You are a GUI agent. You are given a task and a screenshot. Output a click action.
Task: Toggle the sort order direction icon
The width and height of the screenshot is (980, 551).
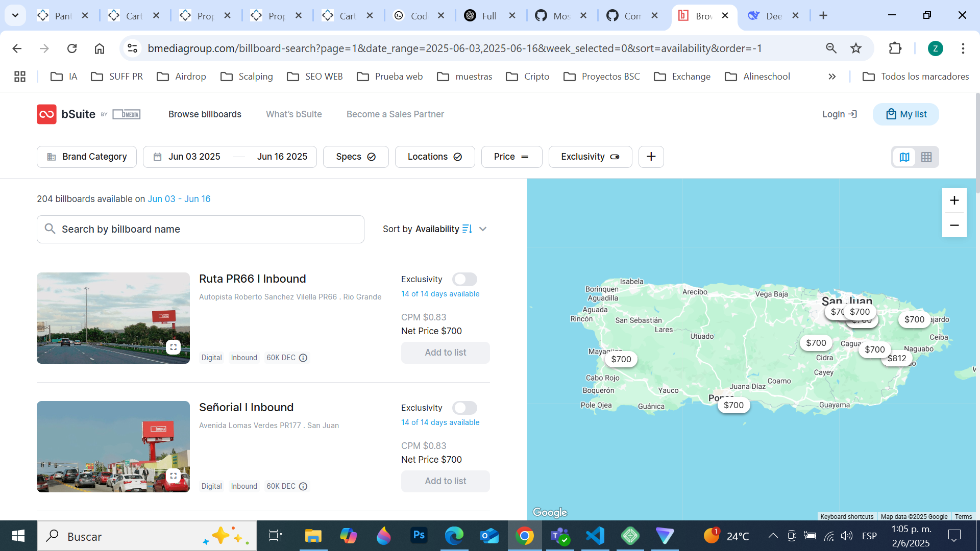click(467, 229)
